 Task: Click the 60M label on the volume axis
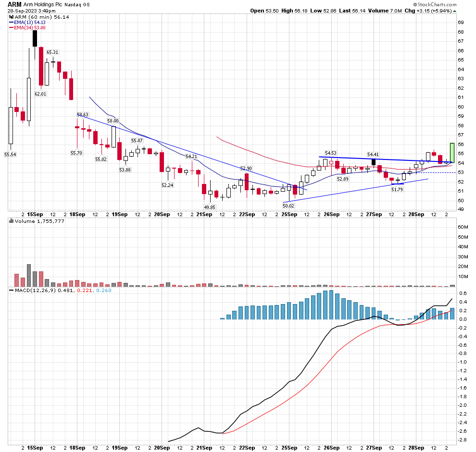[463, 227]
